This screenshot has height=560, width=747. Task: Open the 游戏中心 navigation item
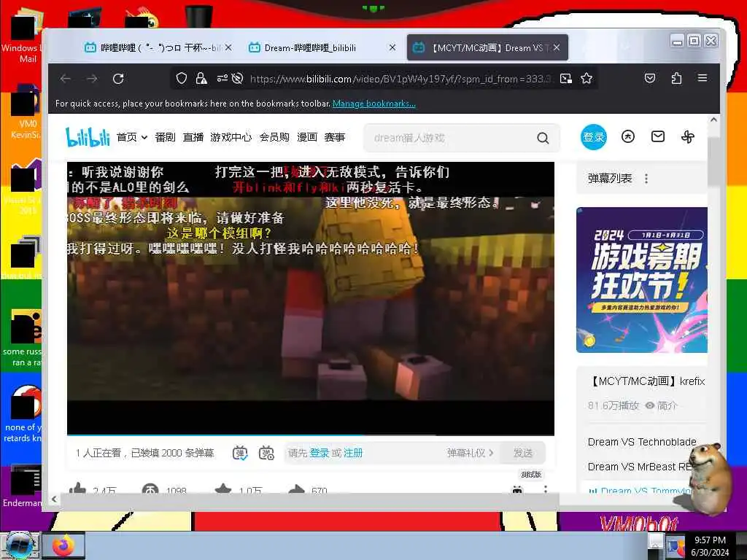click(x=231, y=137)
